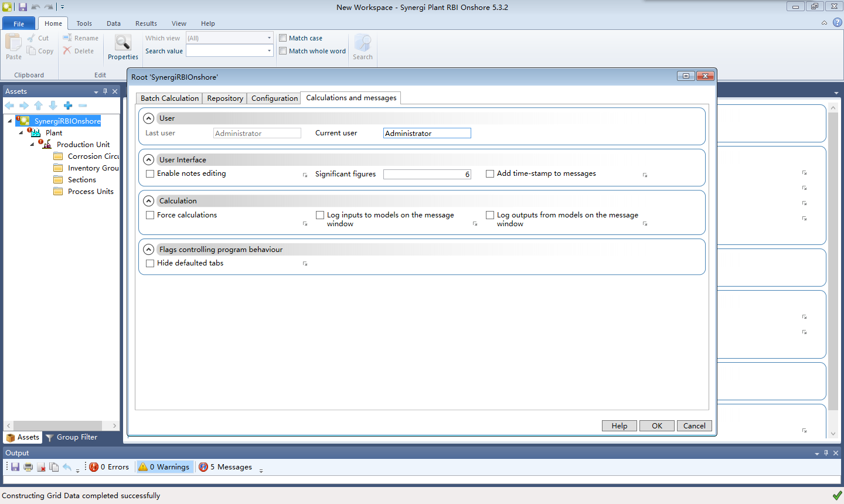Clear output with the red-x page icon

[x=41, y=467]
